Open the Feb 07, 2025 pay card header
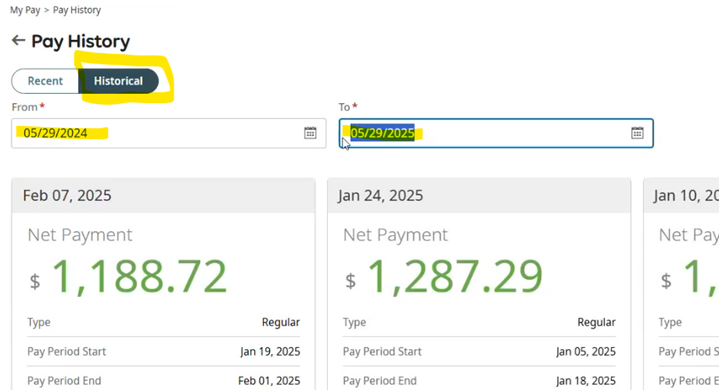 [163, 196]
